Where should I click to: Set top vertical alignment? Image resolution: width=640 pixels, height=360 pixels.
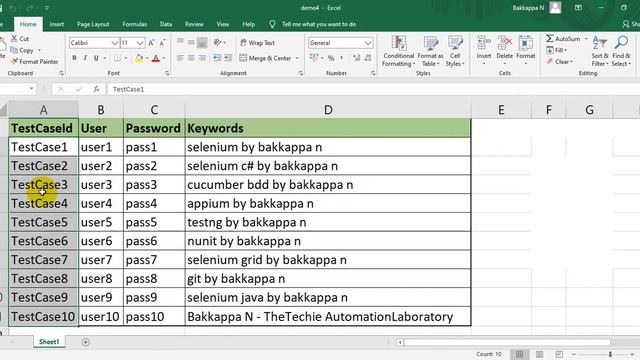tap(180, 42)
